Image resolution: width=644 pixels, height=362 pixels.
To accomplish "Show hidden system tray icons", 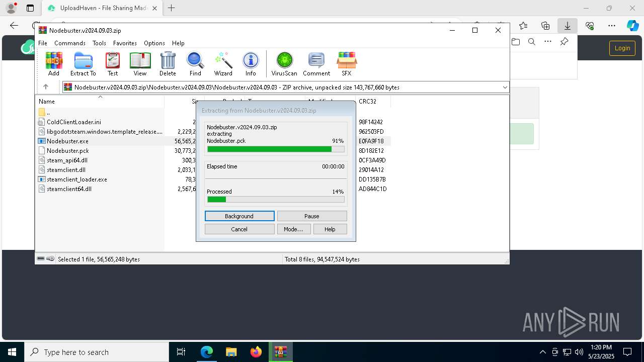I will click(542, 352).
